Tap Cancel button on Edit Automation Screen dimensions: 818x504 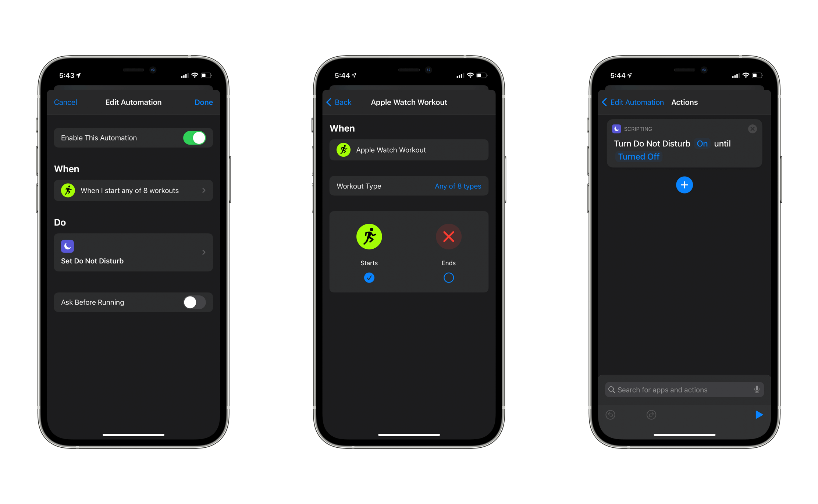(65, 102)
